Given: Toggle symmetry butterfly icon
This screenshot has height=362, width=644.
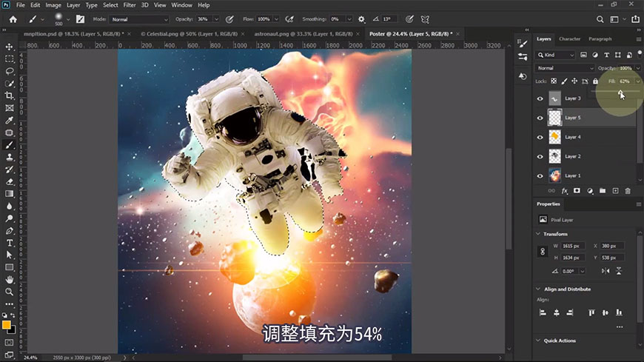Looking at the screenshot, I should point(425,19).
